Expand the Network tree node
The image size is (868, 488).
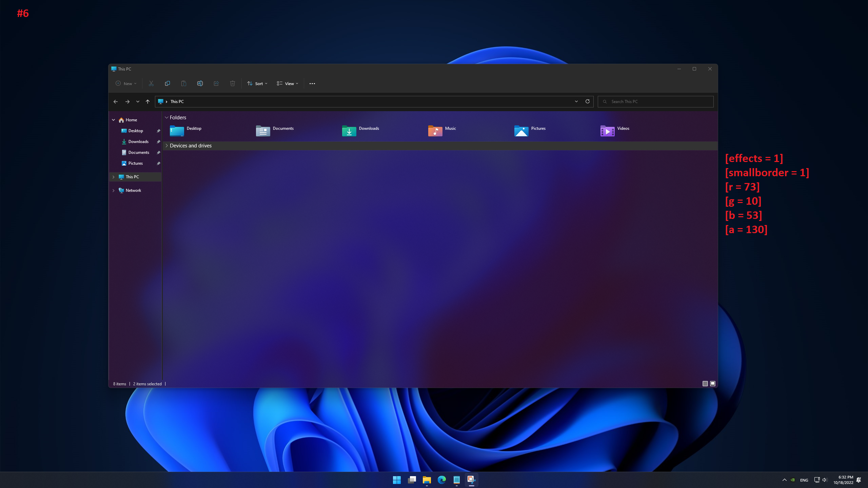coord(114,190)
